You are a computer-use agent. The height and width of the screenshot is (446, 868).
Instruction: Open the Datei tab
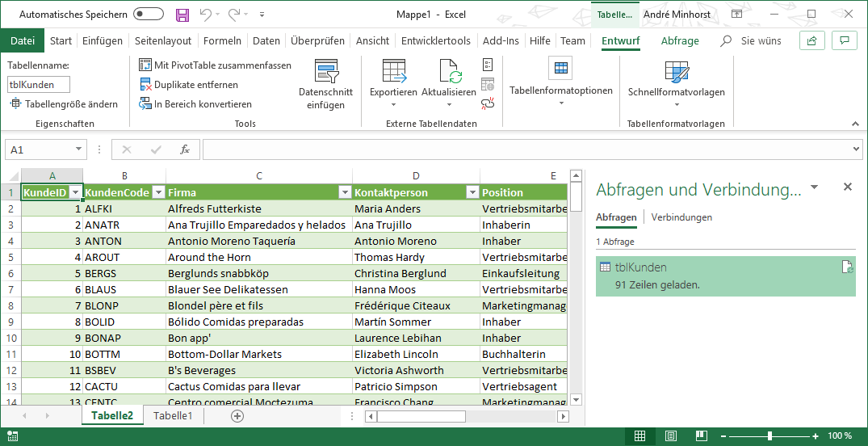coord(23,41)
